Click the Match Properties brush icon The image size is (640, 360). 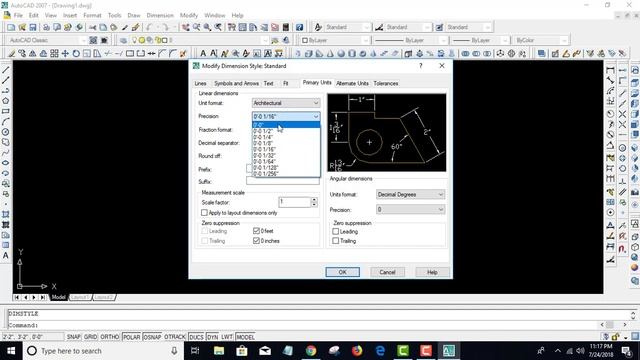pos(136,27)
